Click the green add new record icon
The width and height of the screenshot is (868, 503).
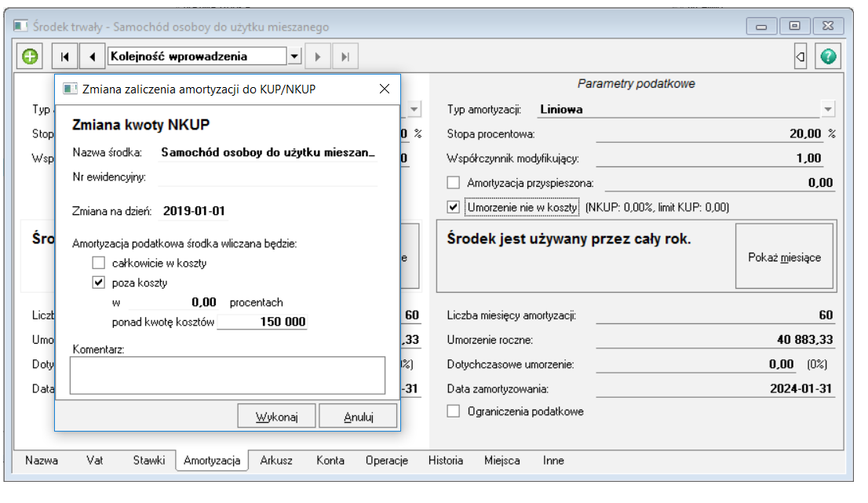pyautogui.click(x=30, y=56)
